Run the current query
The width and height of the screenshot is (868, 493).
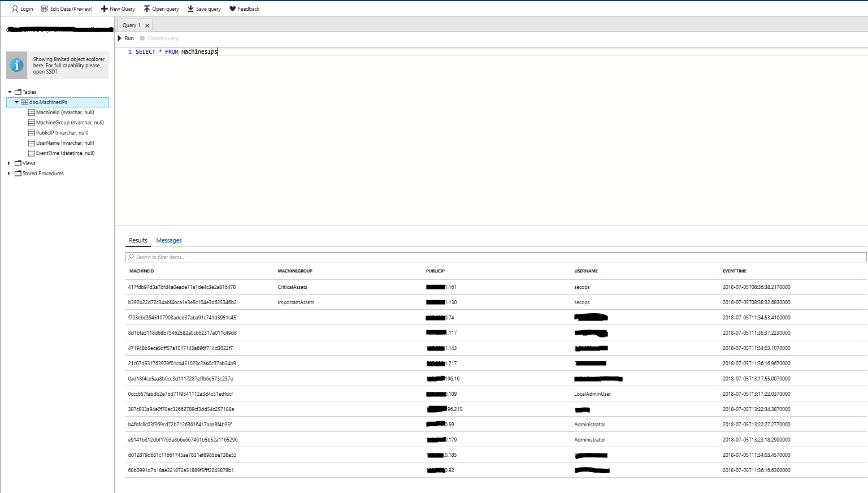click(x=125, y=38)
